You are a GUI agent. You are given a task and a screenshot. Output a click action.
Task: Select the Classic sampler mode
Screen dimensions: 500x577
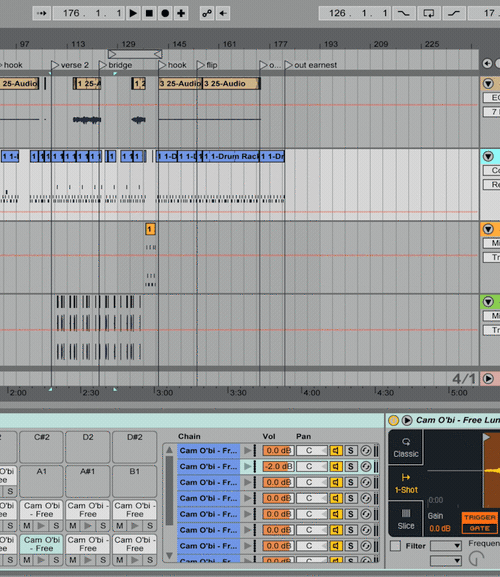click(406, 447)
